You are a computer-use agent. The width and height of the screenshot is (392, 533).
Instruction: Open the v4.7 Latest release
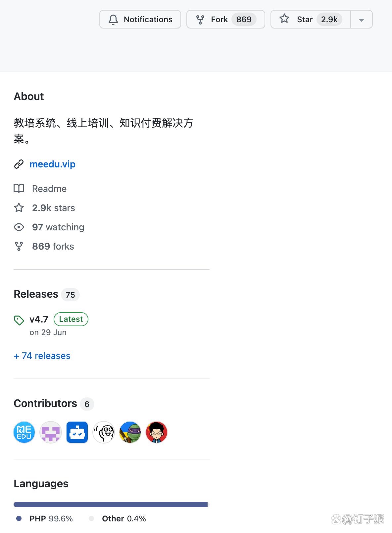click(39, 319)
